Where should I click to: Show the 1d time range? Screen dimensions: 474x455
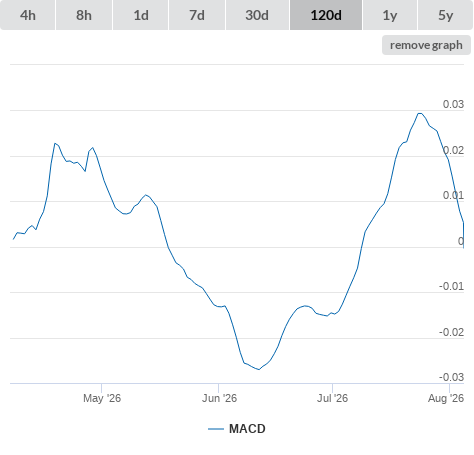141,15
